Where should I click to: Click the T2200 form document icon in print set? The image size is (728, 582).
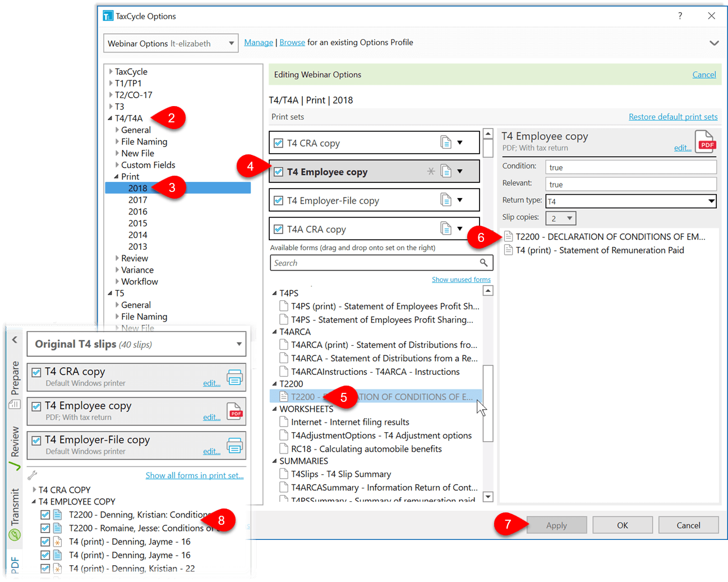pyautogui.click(x=508, y=236)
